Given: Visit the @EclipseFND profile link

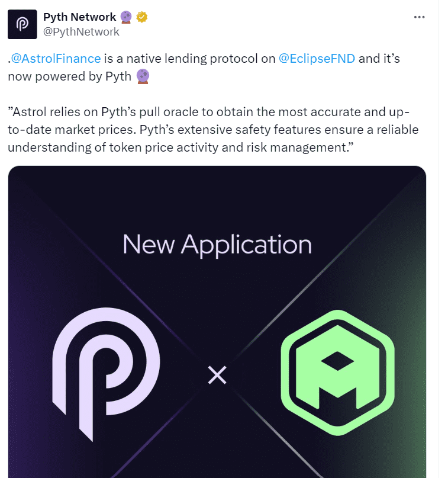Looking at the screenshot, I should 316,58.
